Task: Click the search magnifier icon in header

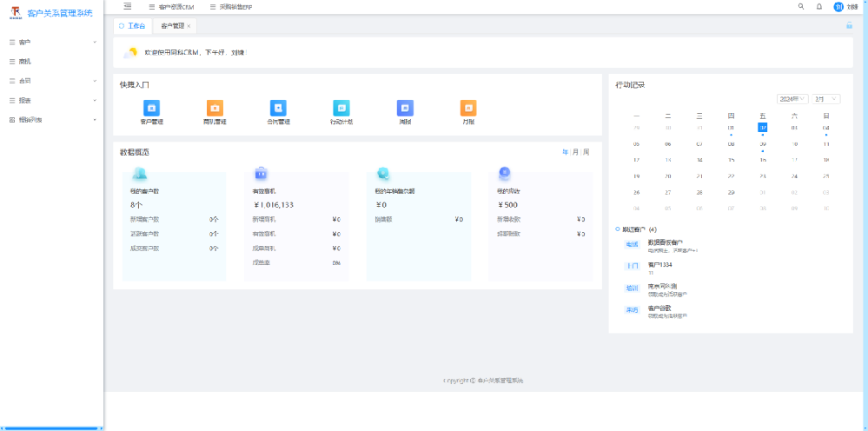Action: coord(801,6)
